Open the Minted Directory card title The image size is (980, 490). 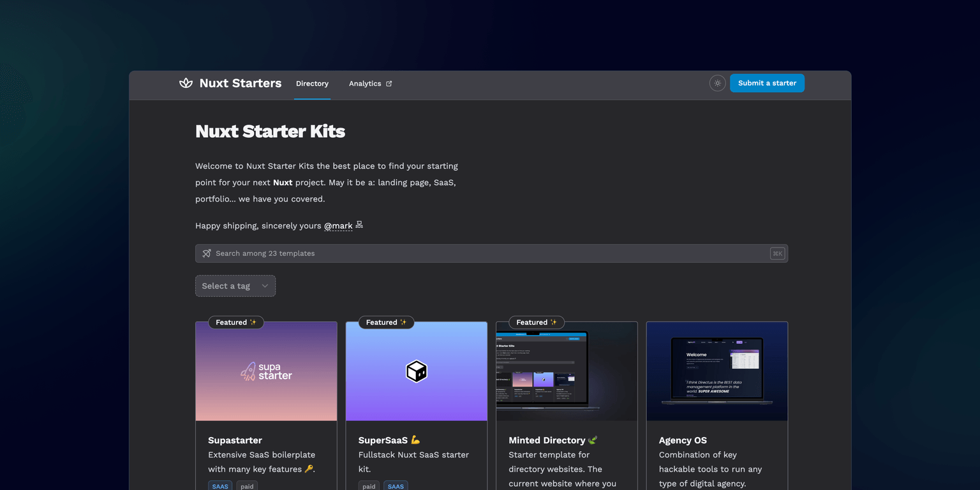pyautogui.click(x=553, y=440)
